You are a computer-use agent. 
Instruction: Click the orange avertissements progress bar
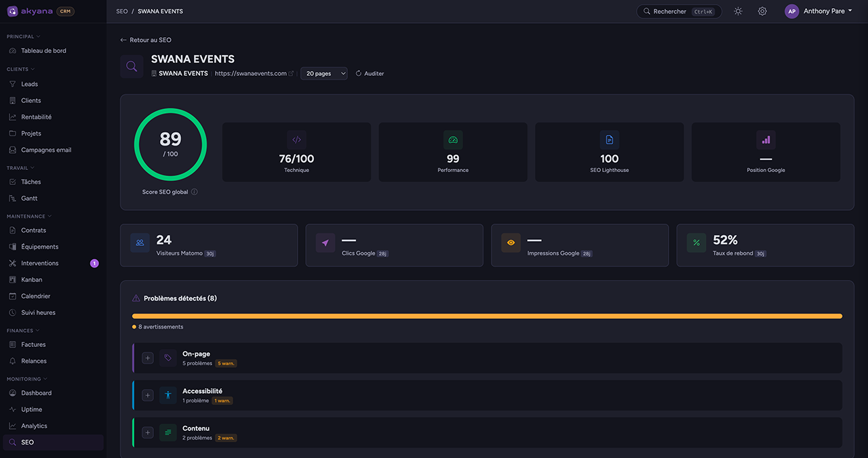click(x=486, y=315)
